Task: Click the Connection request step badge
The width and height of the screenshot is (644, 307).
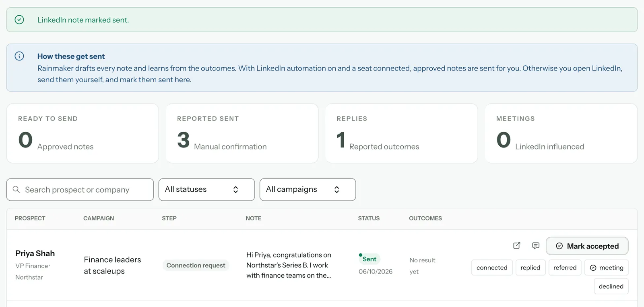Action: (x=196, y=265)
